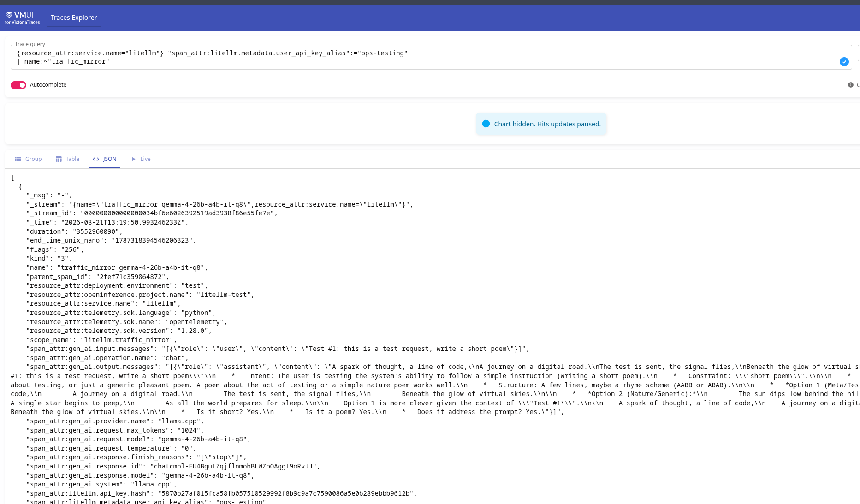The image size is (860, 504).
Task: Click the gen_ai.request.max_tokens "1024" line
Action: 115,430
